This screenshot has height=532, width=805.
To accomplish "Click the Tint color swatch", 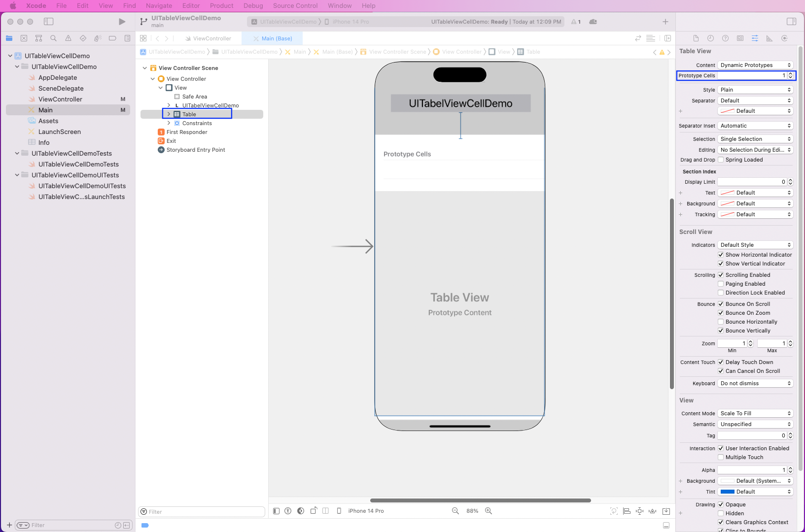I will 728,492.
